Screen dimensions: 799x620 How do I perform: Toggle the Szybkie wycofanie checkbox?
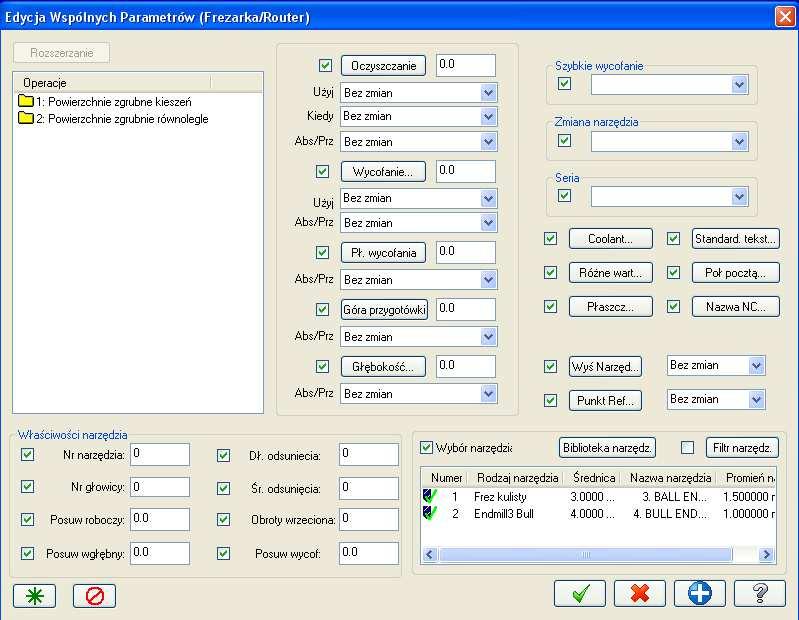564,84
